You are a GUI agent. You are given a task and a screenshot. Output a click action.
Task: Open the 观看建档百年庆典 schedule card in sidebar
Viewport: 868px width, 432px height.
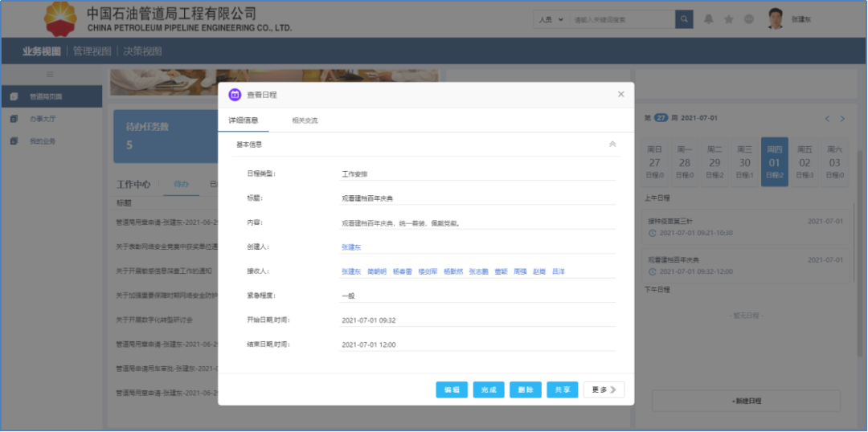point(745,266)
